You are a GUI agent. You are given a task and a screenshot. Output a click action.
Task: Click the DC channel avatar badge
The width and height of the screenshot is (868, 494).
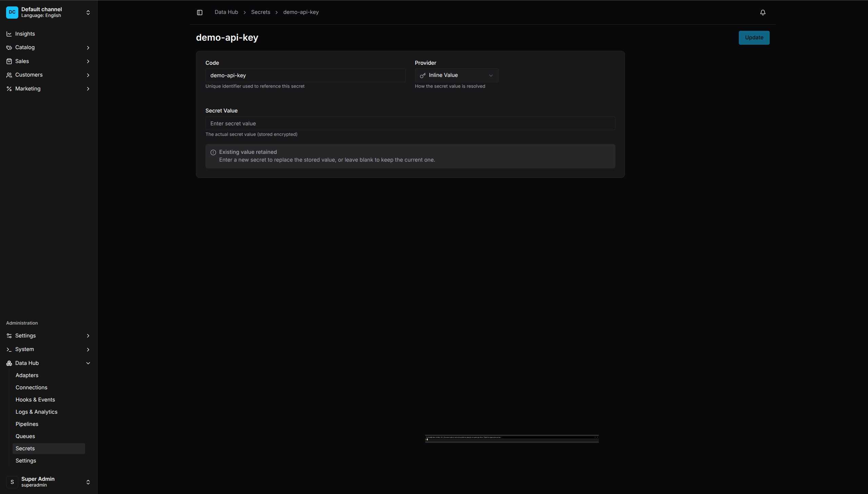click(x=12, y=12)
